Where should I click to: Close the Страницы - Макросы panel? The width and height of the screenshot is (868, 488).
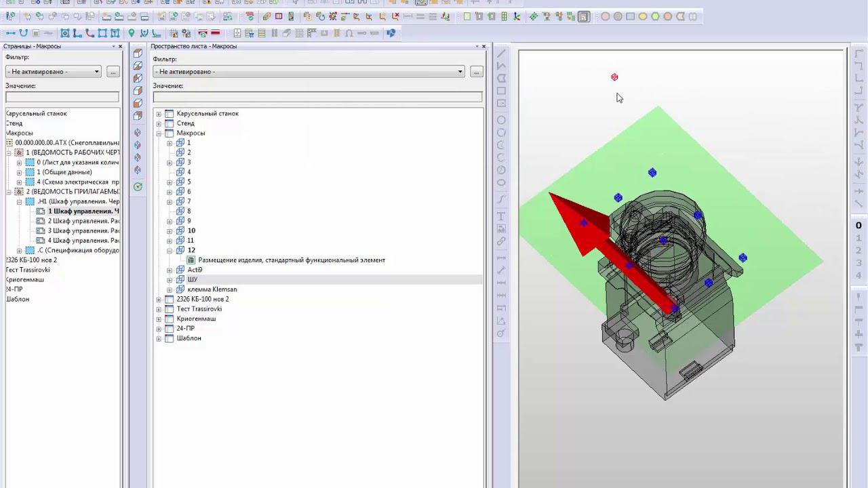(x=120, y=46)
